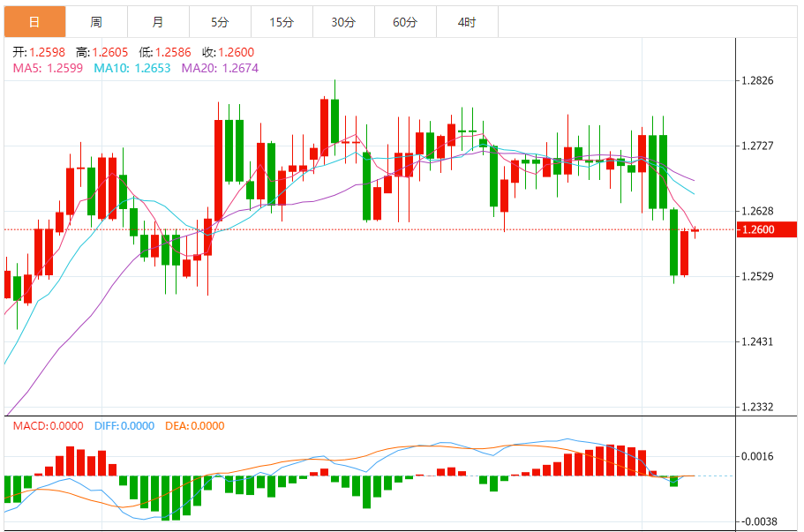Click the MA5: 1.2599 indicator label
804x532 pixels.
[x=48, y=68]
